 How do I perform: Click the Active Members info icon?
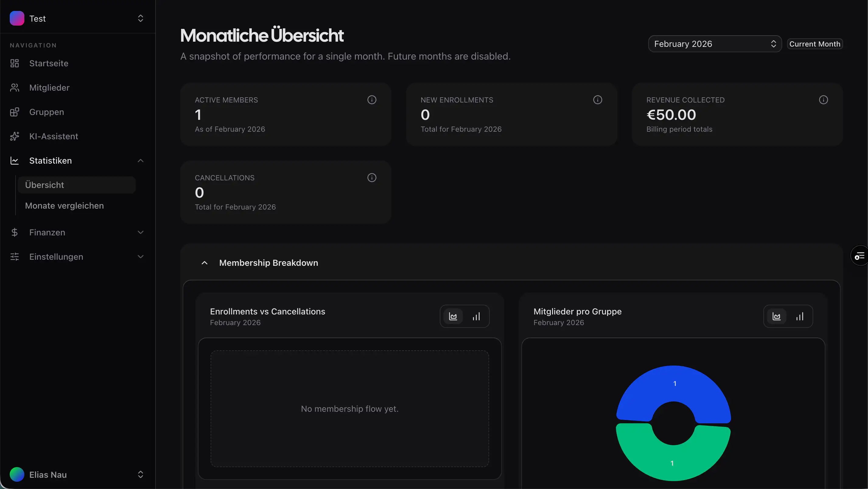point(372,100)
